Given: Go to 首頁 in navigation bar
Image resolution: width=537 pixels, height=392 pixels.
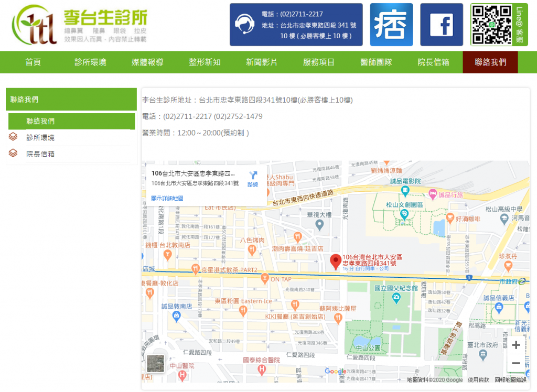Looking at the screenshot, I should pyautogui.click(x=33, y=62).
